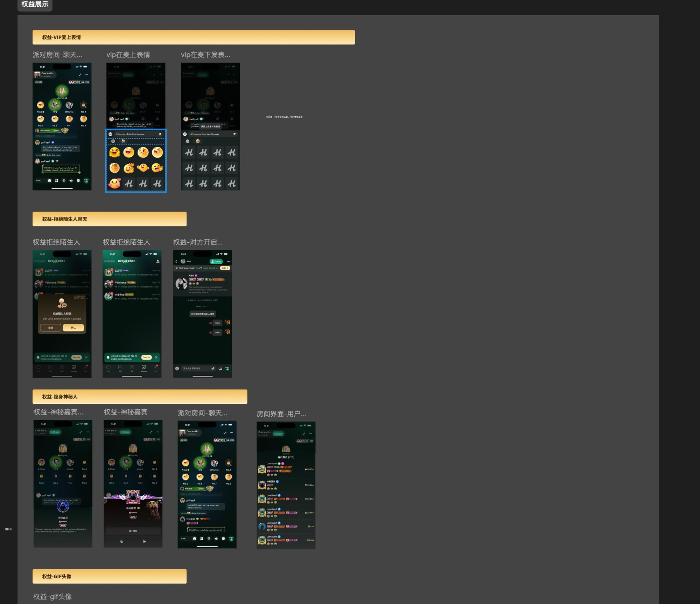This screenshot has height=604, width=700.
Task: Select the khijhing conversation in the undimmed Group chat list
Action: (132, 297)
